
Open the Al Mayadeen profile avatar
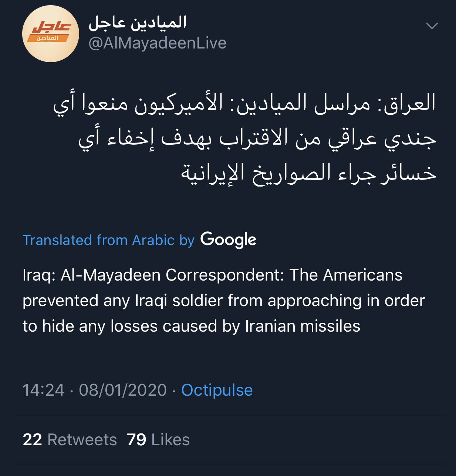tap(51, 34)
